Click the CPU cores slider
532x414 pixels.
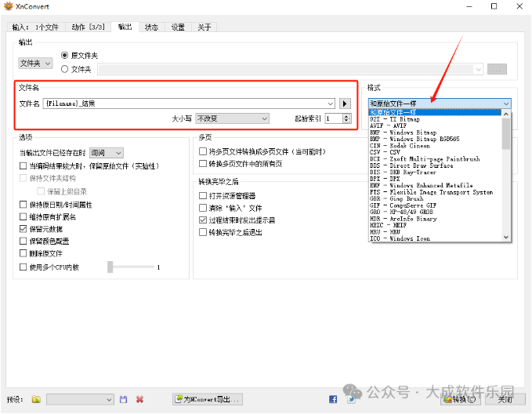tap(111, 267)
